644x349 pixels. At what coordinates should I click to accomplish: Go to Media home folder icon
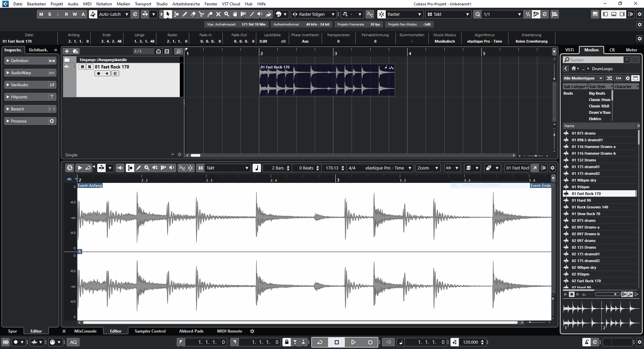(574, 68)
